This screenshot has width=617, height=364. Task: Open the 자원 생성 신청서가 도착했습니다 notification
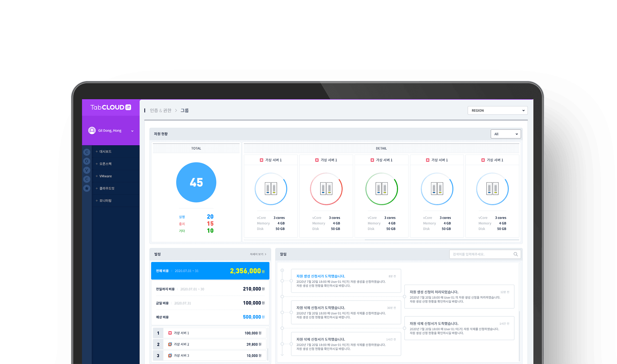pyautogui.click(x=320, y=276)
